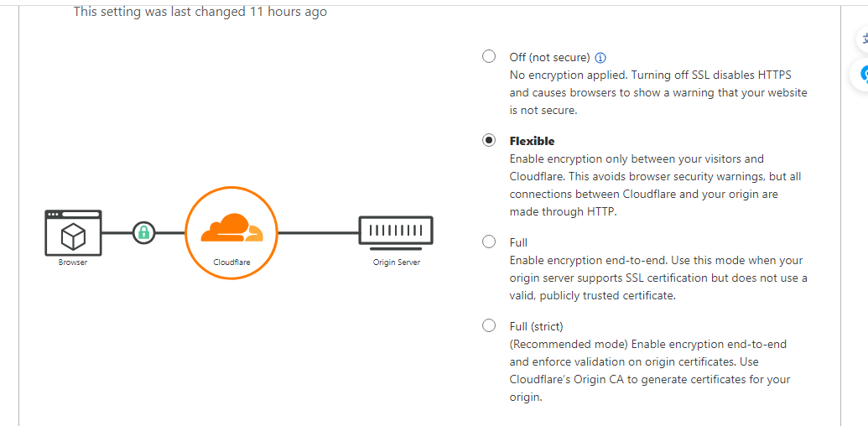This screenshot has height=426, width=868.
Task: Click the setting last changed timestamp text
Action: 200,12
